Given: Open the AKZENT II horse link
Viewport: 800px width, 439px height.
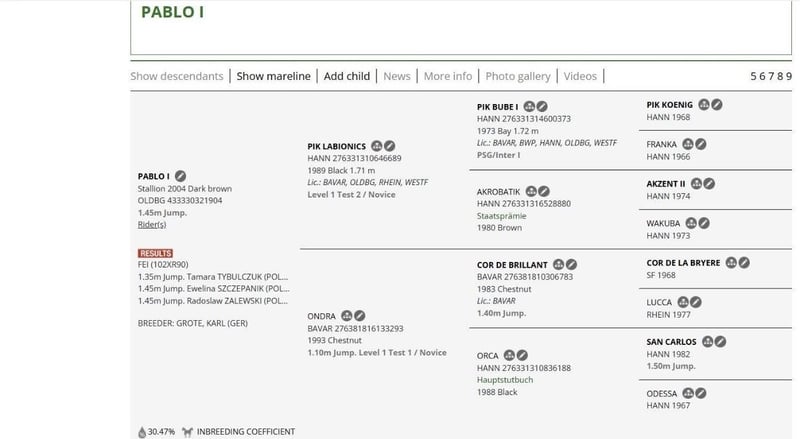Looking at the screenshot, I should click(x=666, y=184).
